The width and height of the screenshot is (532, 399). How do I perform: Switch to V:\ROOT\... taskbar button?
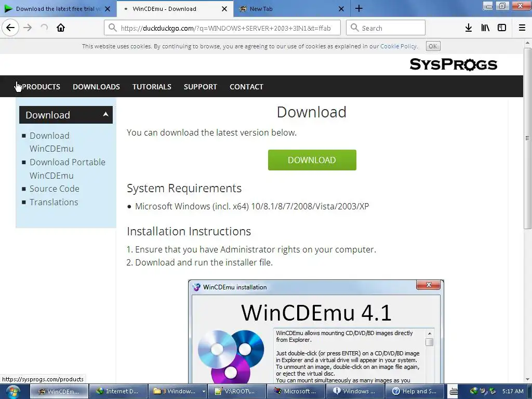pyautogui.click(x=236, y=391)
